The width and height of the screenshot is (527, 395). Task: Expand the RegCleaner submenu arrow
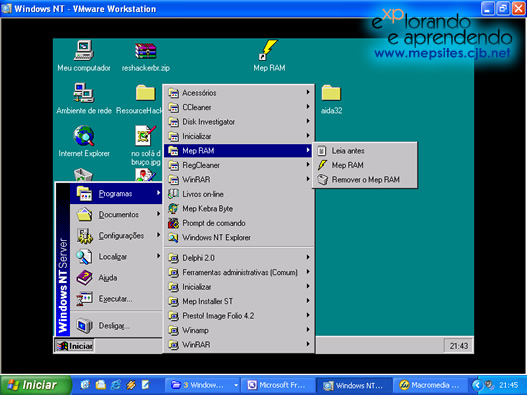point(308,164)
